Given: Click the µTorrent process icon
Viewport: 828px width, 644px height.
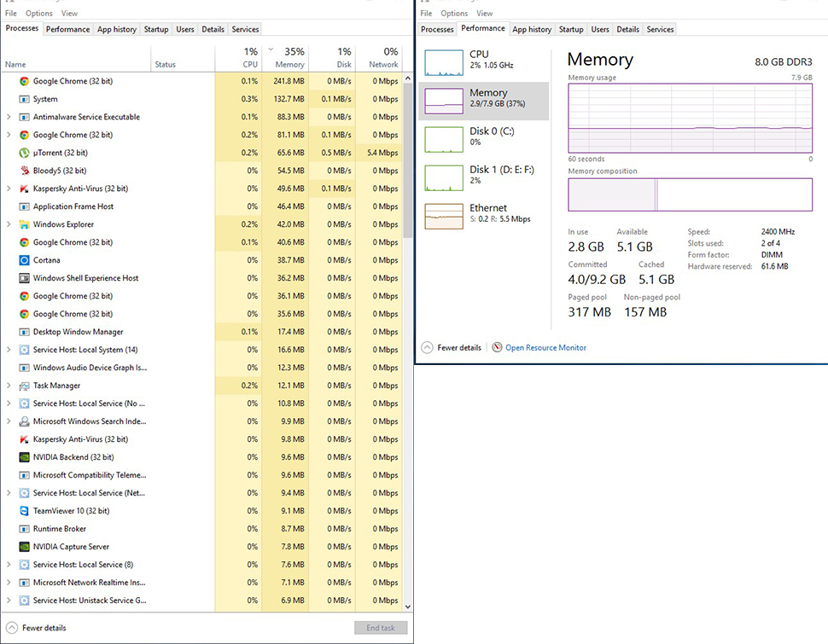Looking at the screenshot, I should [x=25, y=153].
